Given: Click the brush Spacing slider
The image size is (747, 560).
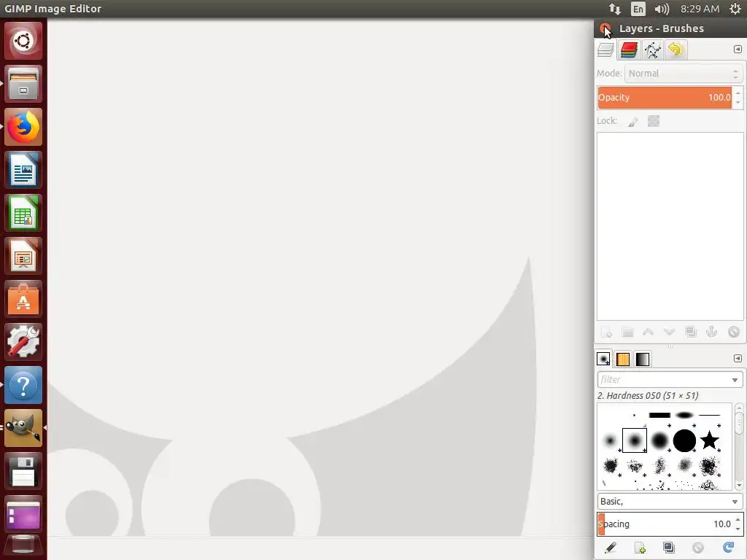Looking at the screenshot, I should (665, 524).
